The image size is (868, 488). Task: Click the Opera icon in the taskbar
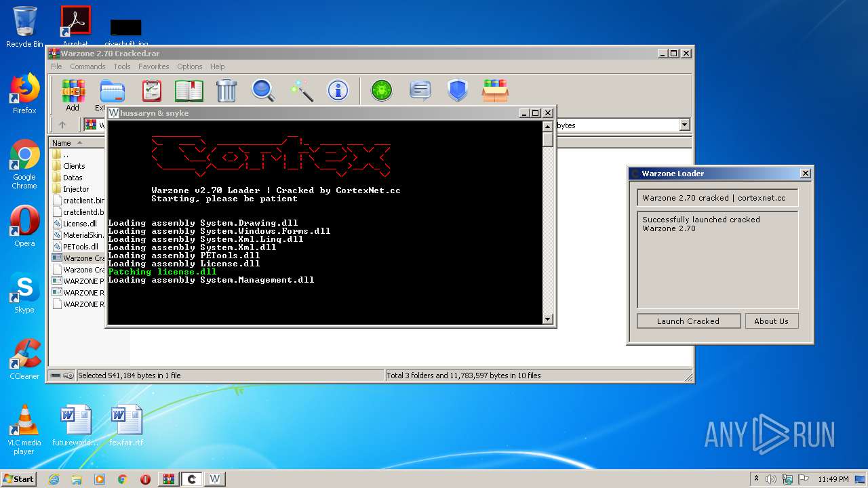pyautogui.click(x=145, y=479)
